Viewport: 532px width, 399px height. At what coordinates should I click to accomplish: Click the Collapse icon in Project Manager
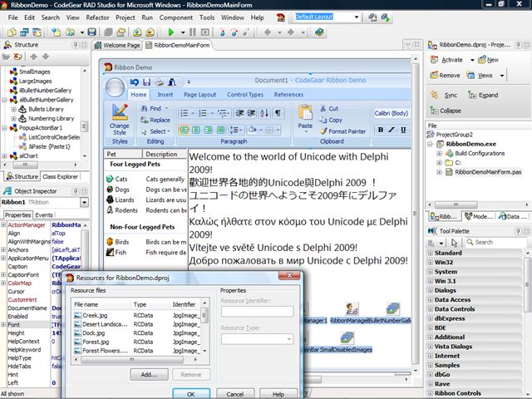(434, 111)
